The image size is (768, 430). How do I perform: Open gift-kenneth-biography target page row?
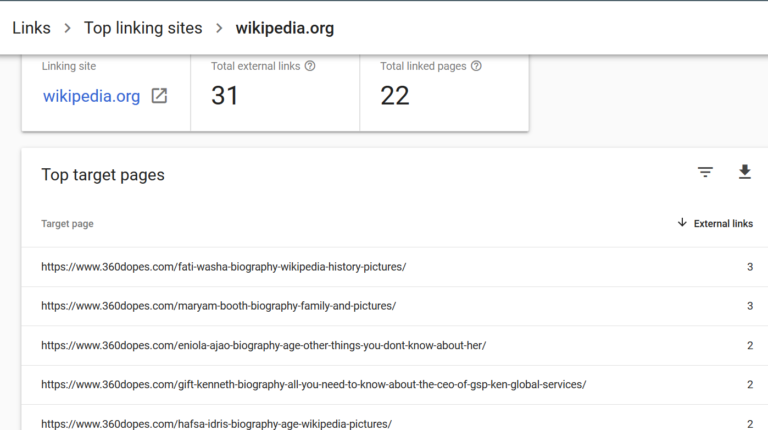coord(395,384)
